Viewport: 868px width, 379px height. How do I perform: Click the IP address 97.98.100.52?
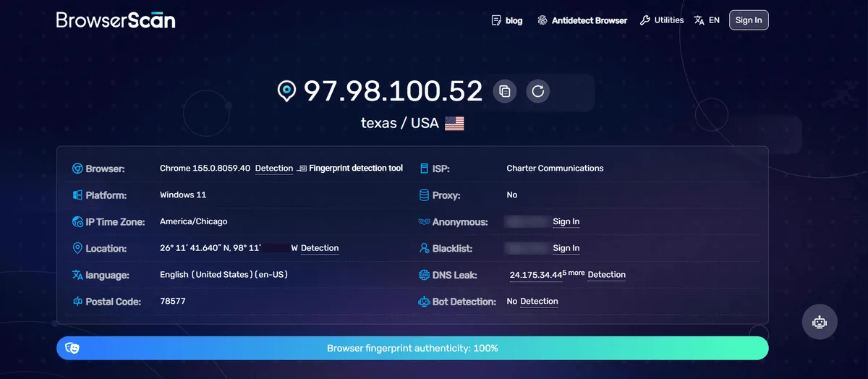click(393, 91)
